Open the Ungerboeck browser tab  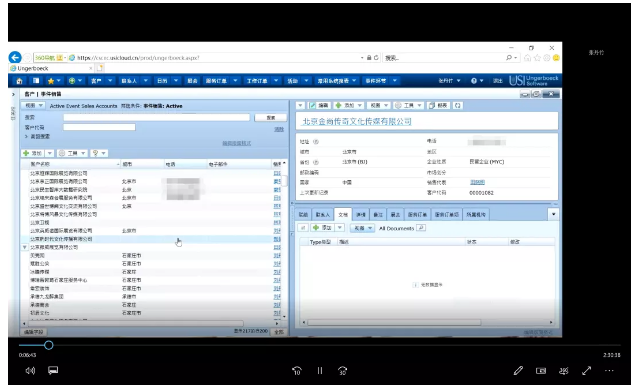click(52, 68)
